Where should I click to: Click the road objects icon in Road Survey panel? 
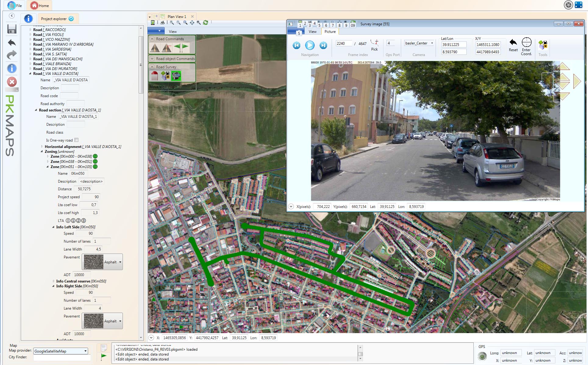pos(165,75)
